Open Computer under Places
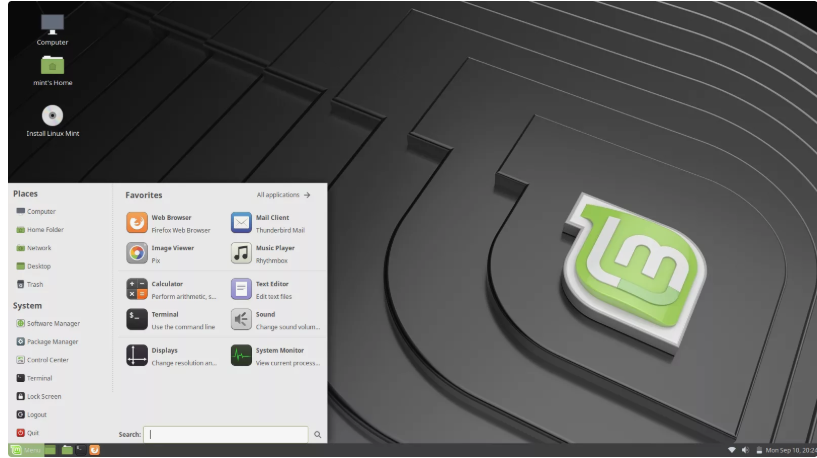This screenshot has width=817, height=458. (x=35, y=212)
